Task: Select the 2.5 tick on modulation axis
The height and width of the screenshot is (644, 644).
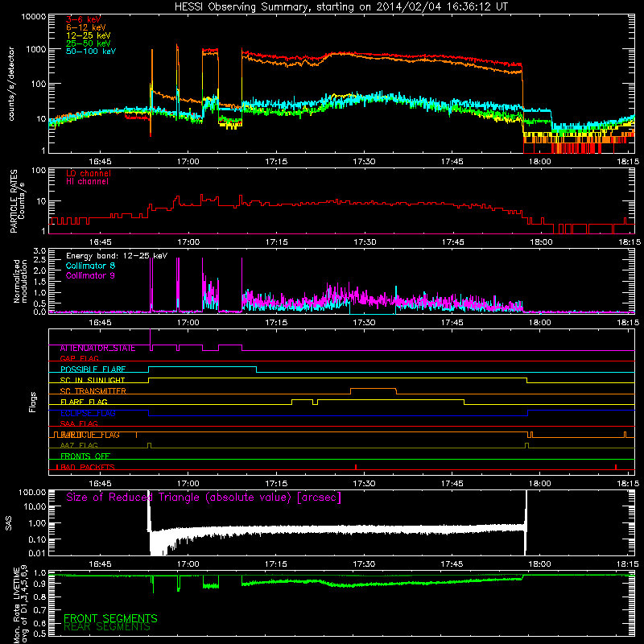Action: pyautogui.click(x=39, y=260)
